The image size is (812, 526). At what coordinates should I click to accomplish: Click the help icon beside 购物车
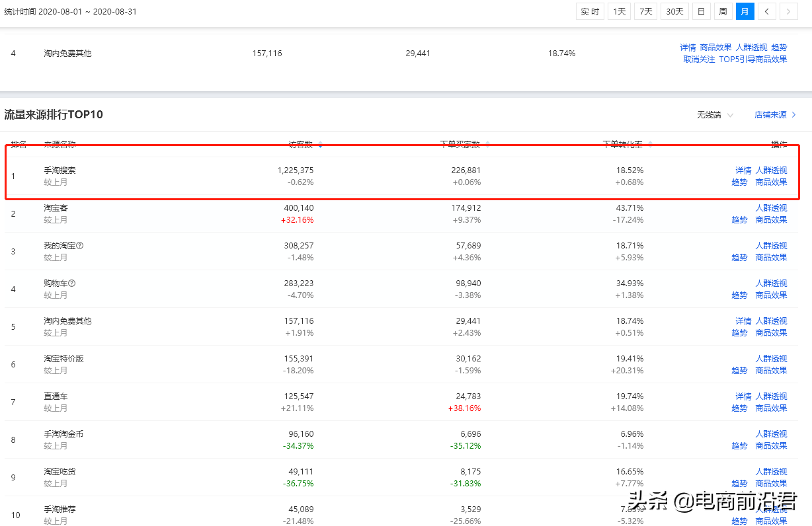point(72,283)
